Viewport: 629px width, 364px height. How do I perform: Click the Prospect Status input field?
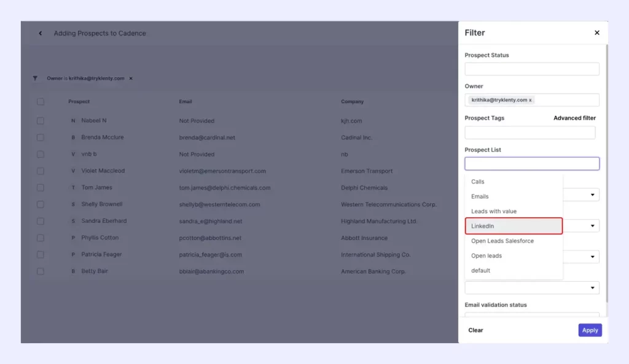click(x=532, y=69)
